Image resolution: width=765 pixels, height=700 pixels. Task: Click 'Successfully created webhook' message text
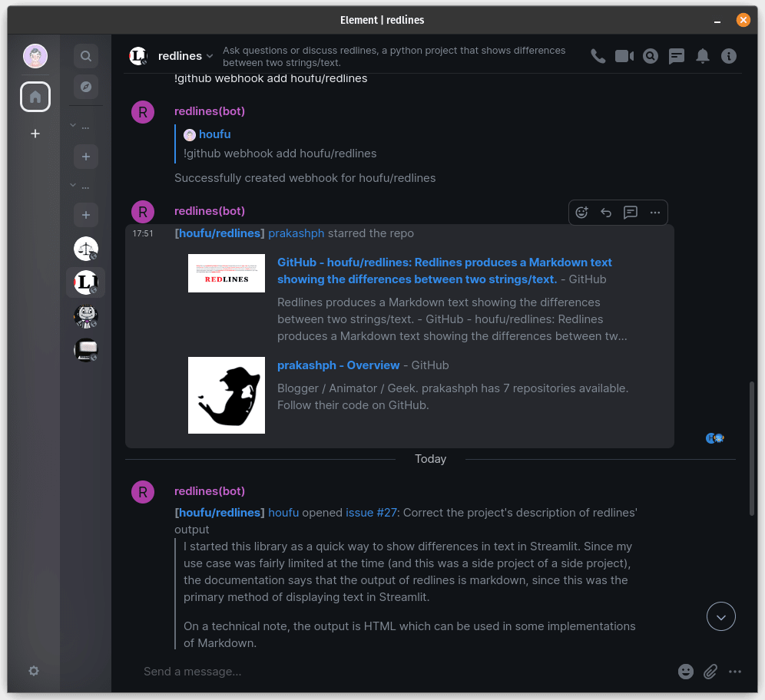tap(305, 178)
